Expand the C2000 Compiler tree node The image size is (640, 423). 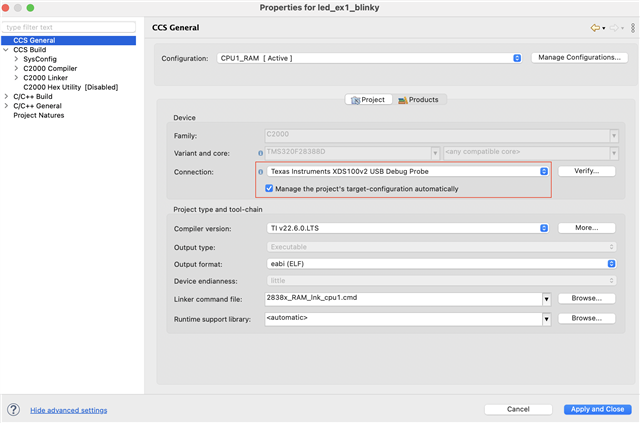coord(16,69)
